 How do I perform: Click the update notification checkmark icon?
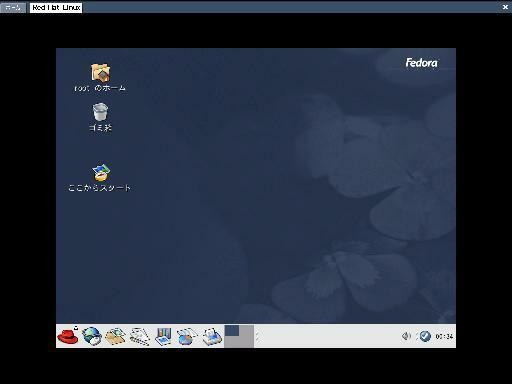point(425,336)
